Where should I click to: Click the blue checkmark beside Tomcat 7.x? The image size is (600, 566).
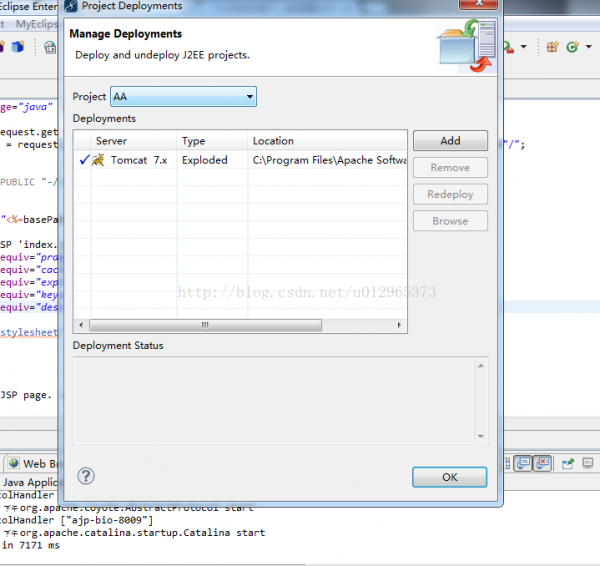coord(85,160)
